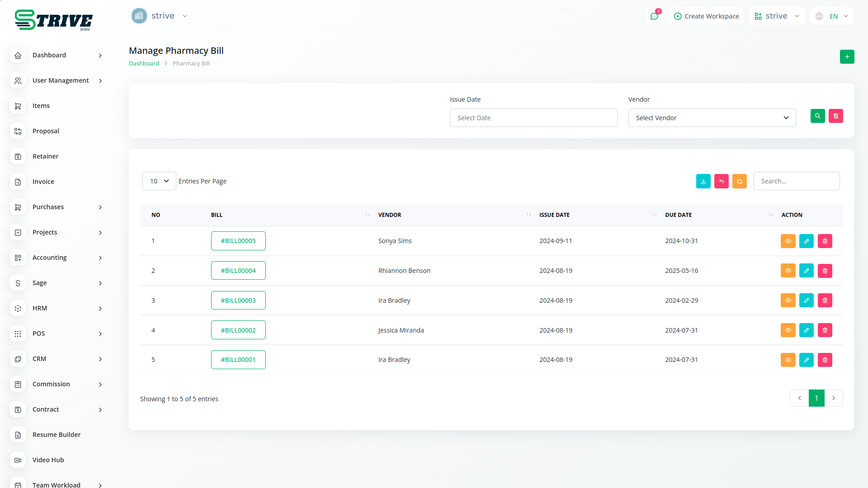Click the red reset filter icon
This screenshot has height=488, width=868.
pyautogui.click(x=835, y=116)
